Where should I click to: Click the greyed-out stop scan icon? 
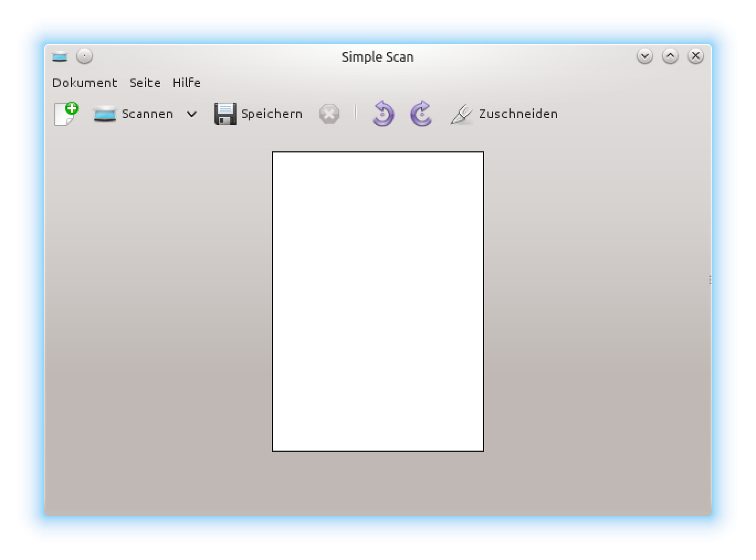tap(329, 114)
